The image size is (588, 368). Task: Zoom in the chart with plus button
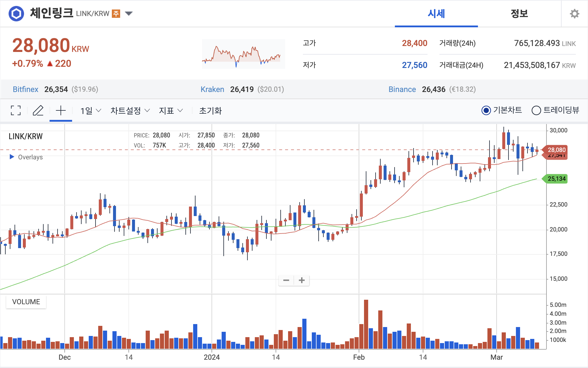(x=302, y=280)
